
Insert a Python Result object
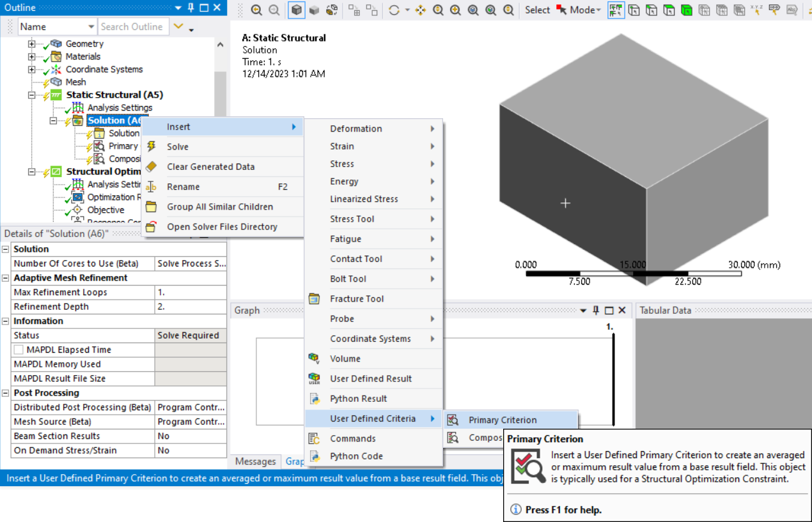[358, 399]
